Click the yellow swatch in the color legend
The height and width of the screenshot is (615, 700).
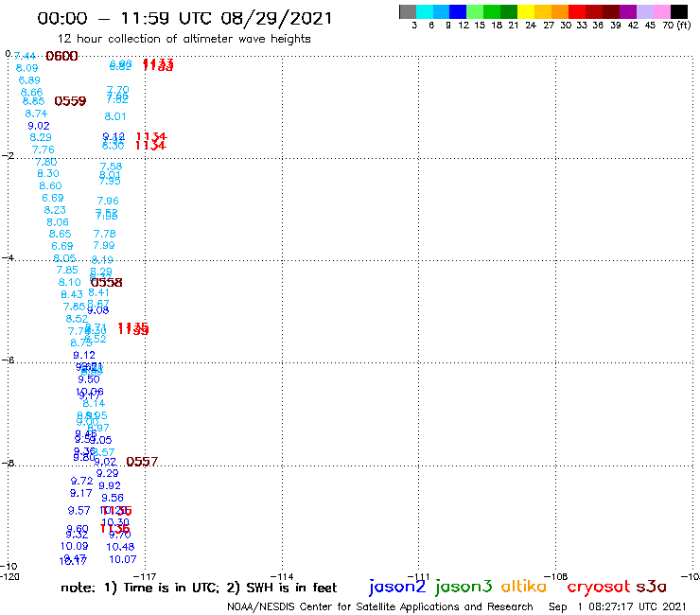coord(526,11)
